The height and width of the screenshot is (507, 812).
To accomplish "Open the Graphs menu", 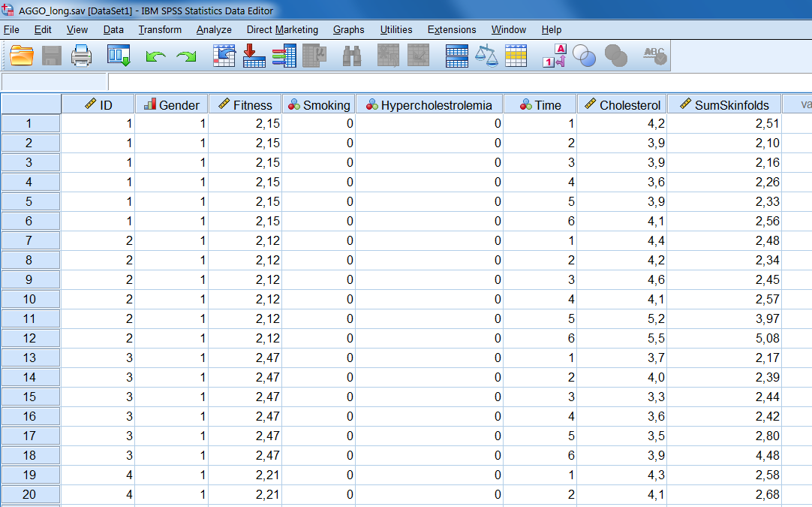I will click(348, 30).
